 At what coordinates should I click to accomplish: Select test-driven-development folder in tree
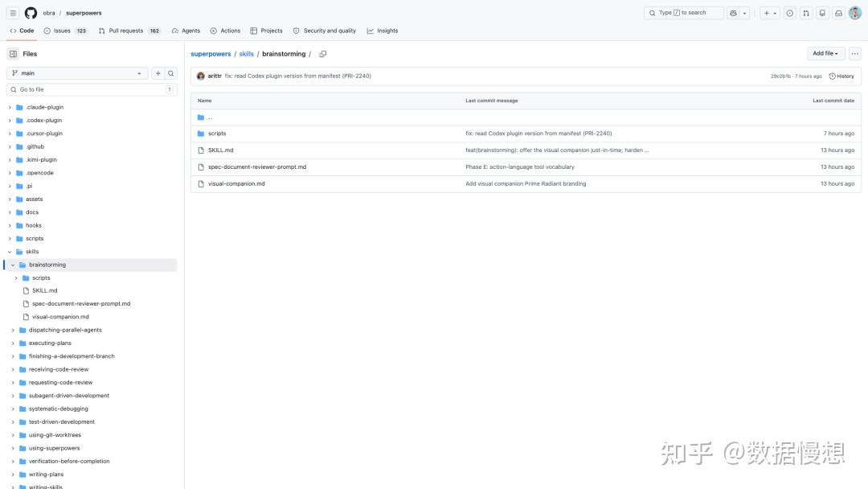coord(61,422)
